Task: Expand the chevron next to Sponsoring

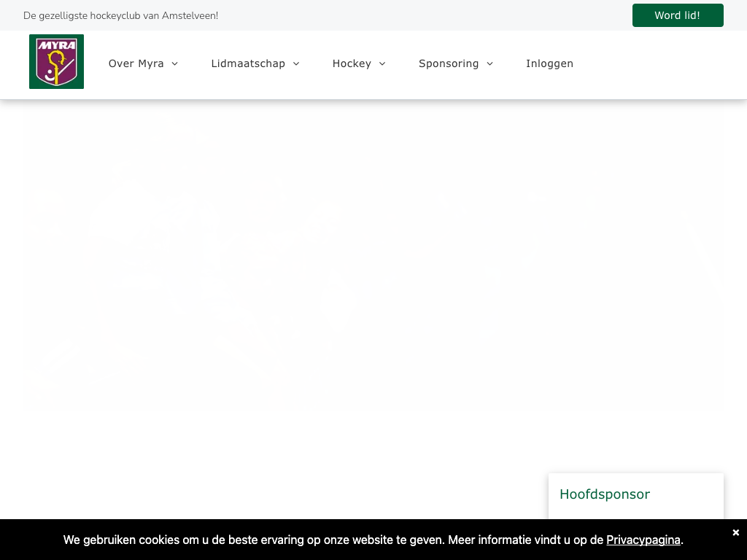Action: 489,64
